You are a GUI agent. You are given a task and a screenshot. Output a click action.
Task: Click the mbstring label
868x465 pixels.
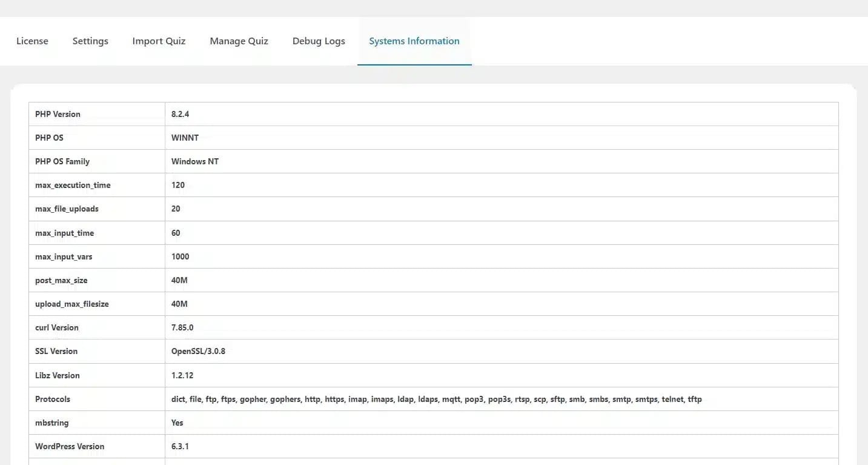(51, 423)
